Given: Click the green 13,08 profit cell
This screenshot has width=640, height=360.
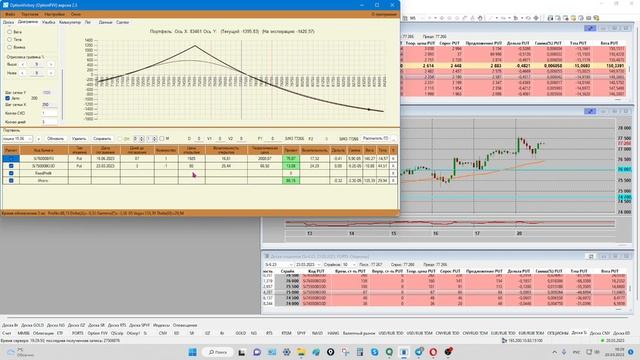Looking at the screenshot, I should 291,166.
